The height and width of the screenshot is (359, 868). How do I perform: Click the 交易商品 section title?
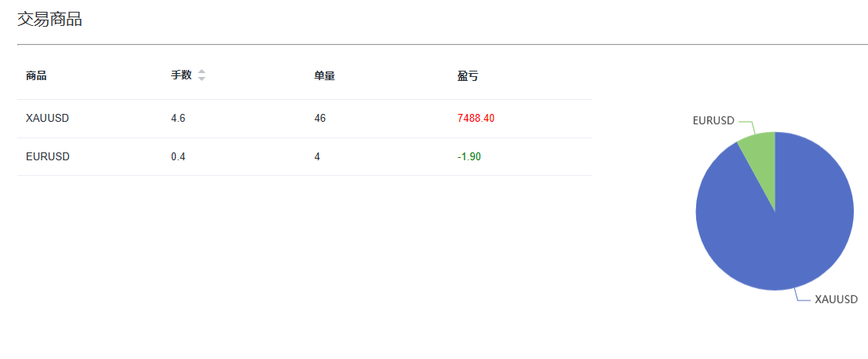coord(49,20)
